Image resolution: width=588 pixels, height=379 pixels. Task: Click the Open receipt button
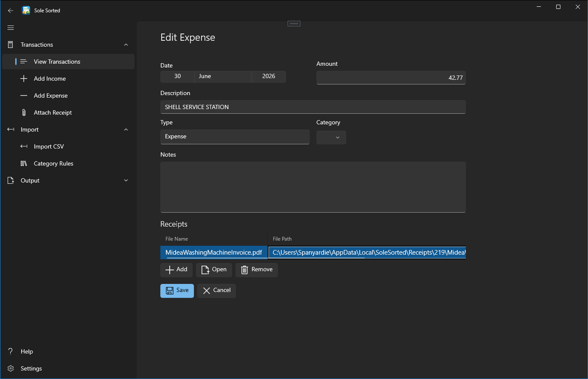pyautogui.click(x=214, y=270)
